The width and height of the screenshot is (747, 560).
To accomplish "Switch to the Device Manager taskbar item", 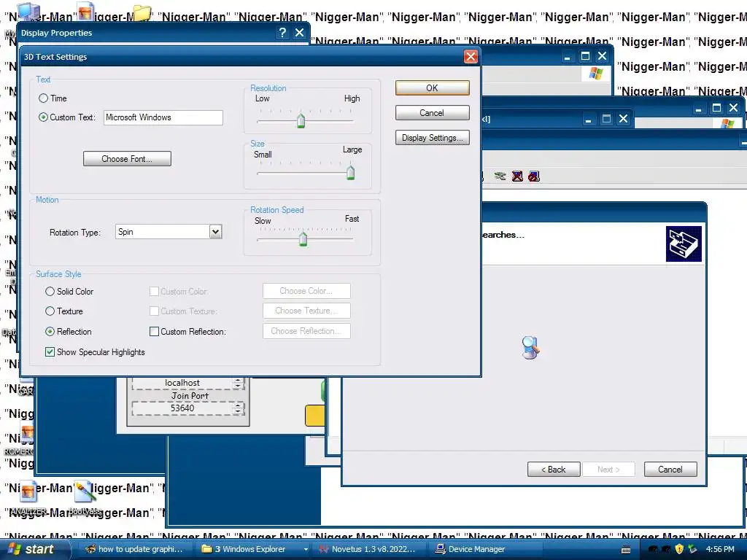I will [485, 549].
